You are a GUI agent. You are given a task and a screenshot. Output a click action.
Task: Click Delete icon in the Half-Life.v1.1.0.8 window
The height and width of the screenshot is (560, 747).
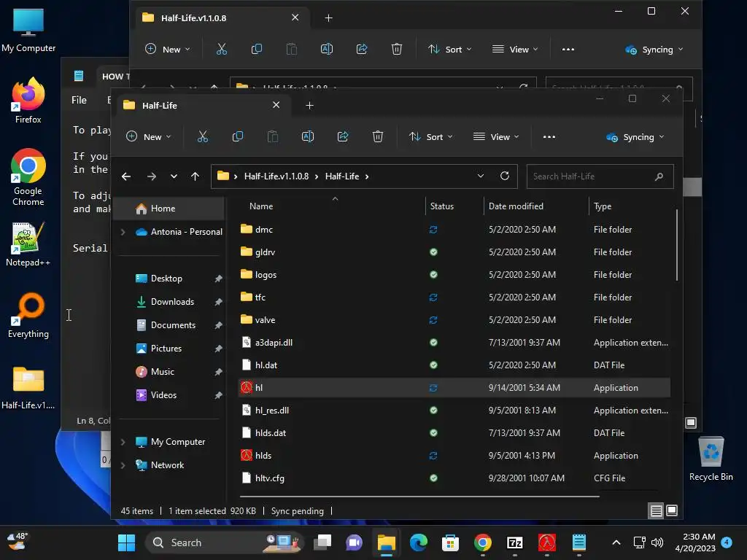[x=397, y=49]
